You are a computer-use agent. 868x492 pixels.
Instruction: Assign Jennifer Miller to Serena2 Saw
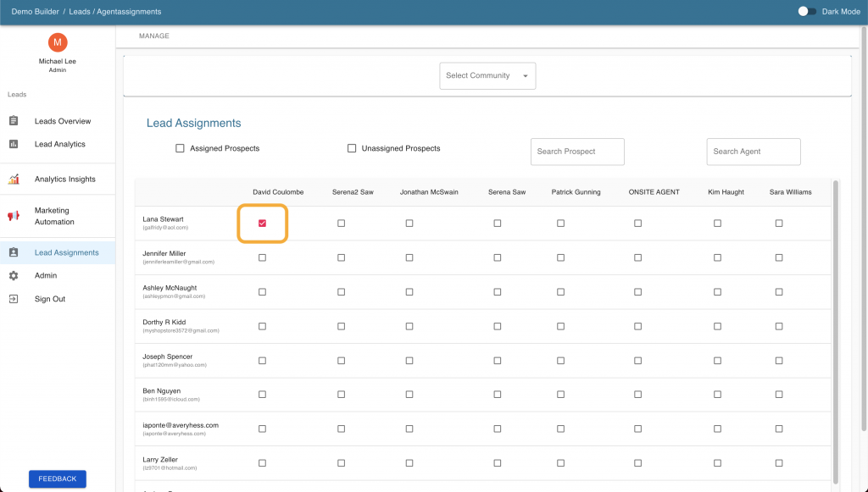coord(341,257)
